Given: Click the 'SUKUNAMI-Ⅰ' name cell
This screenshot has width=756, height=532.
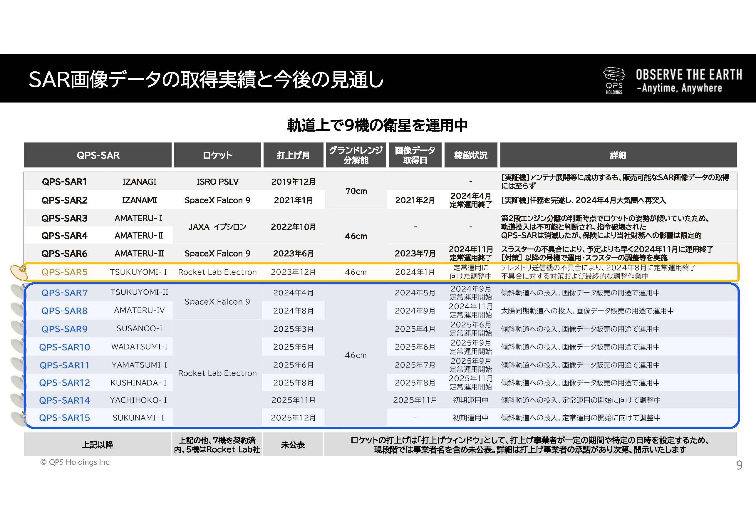Looking at the screenshot, I should pos(138,417).
